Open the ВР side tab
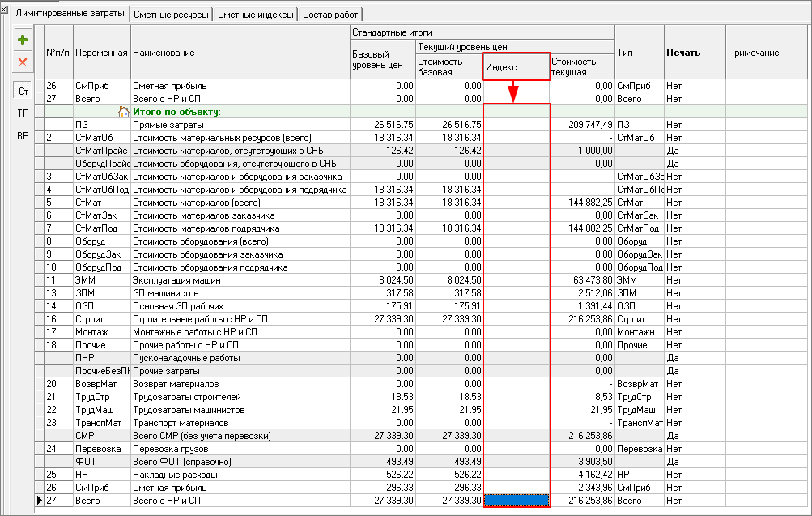The image size is (812, 516). (23, 136)
